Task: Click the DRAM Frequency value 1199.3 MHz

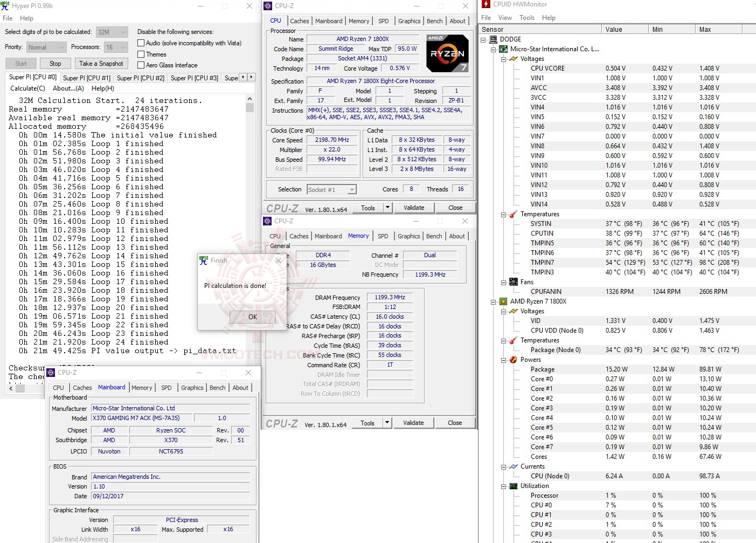Action: 390,298
